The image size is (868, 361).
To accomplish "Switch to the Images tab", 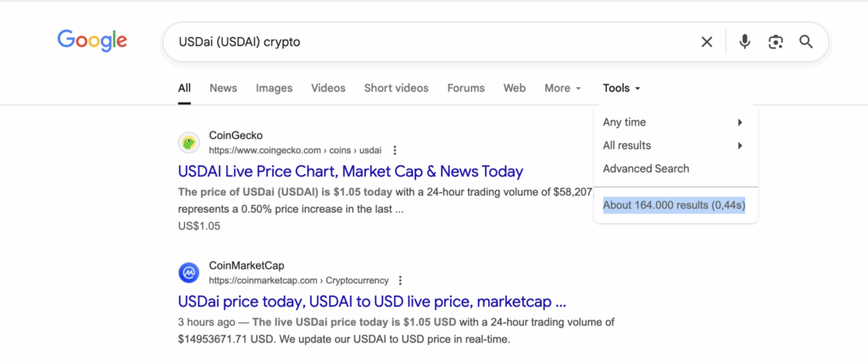I will [x=274, y=88].
